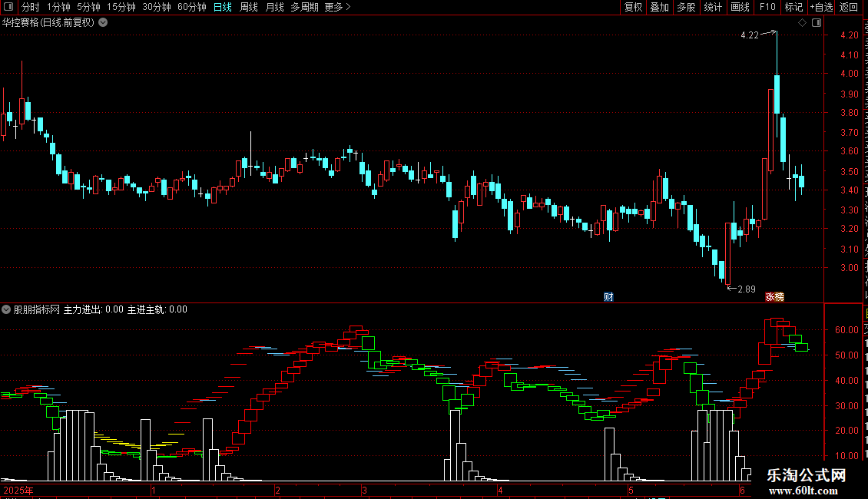Click the 4.00 price axis label
The width and height of the screenshot is (868, 499).
point(849,74)
